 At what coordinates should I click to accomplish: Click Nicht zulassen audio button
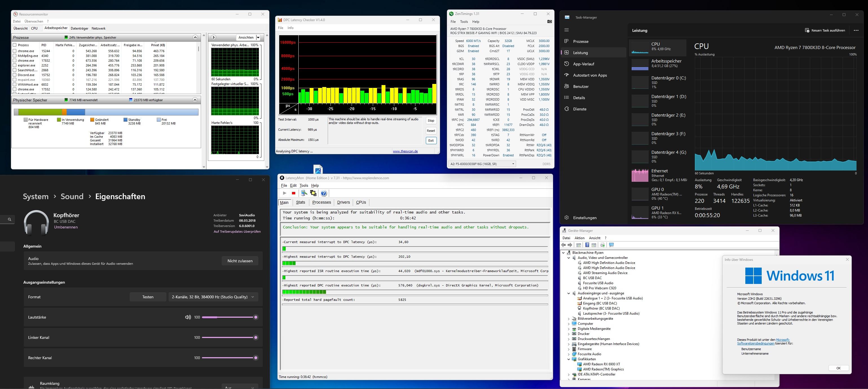click(240, 261)
